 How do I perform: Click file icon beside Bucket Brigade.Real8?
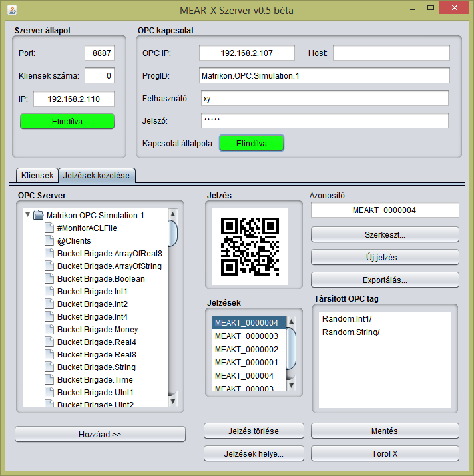[49, 354]
